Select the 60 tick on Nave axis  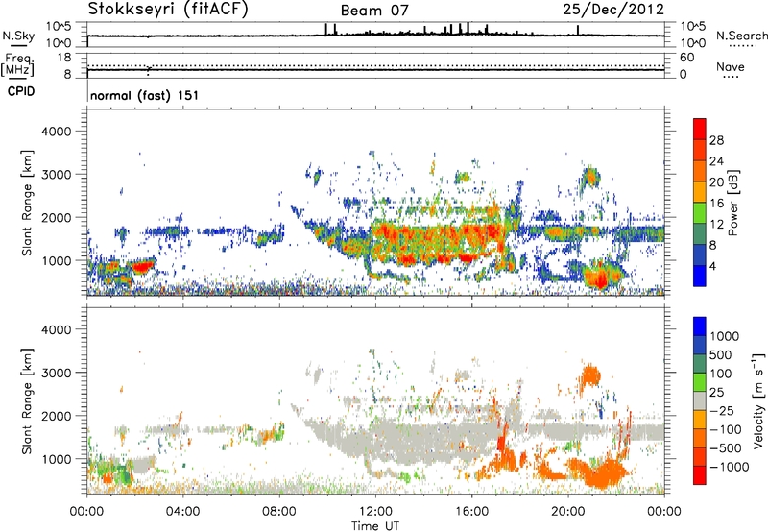point(686,58)
